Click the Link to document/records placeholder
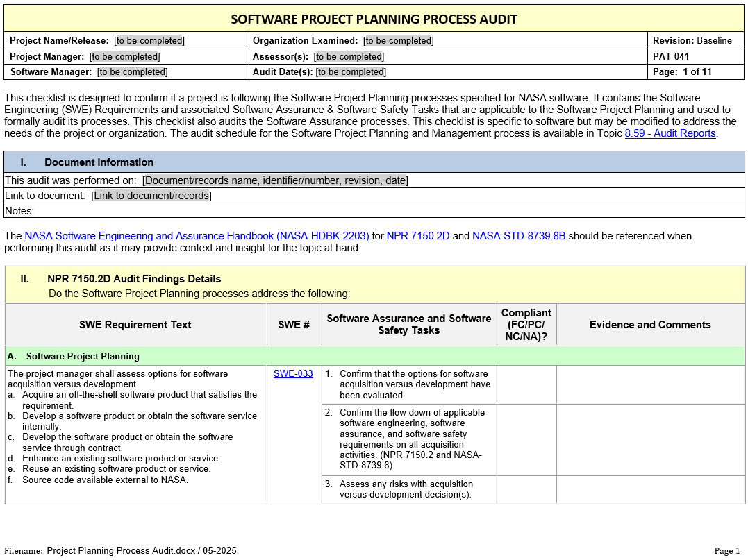 [151, 196]
